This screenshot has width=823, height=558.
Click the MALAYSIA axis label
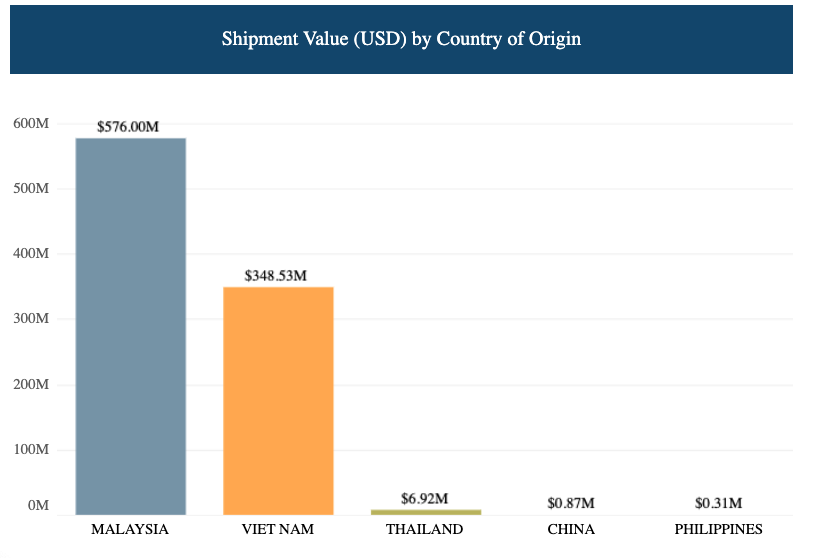130,529
